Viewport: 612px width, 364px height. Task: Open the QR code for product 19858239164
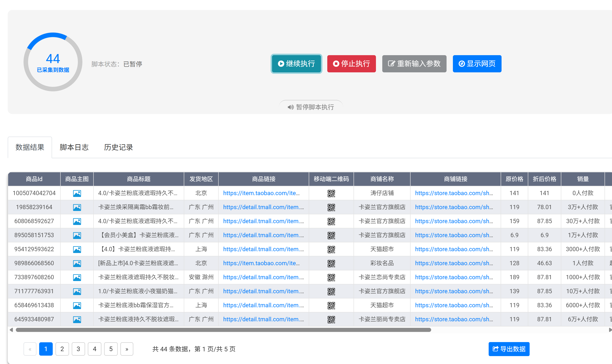pos(331,207)
